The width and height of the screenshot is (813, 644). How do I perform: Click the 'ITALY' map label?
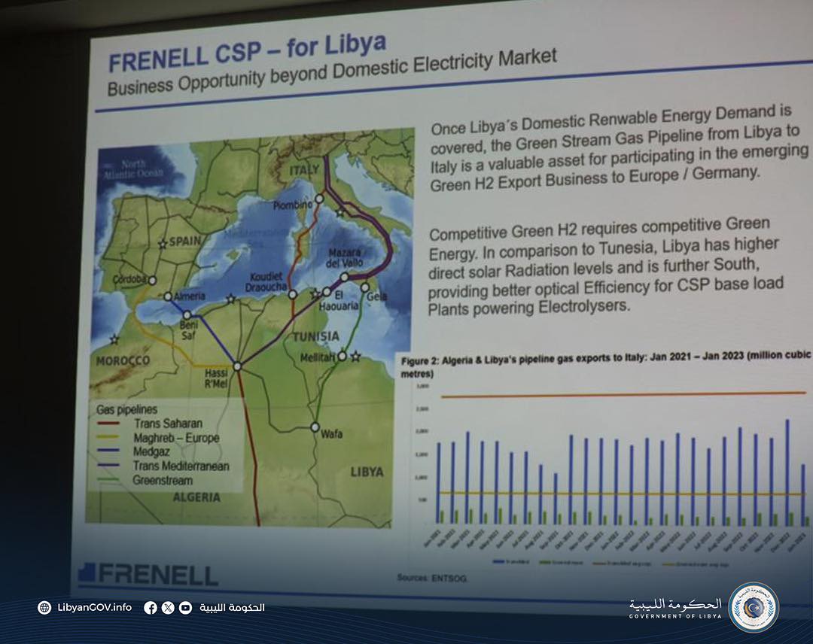coord(304,170)
